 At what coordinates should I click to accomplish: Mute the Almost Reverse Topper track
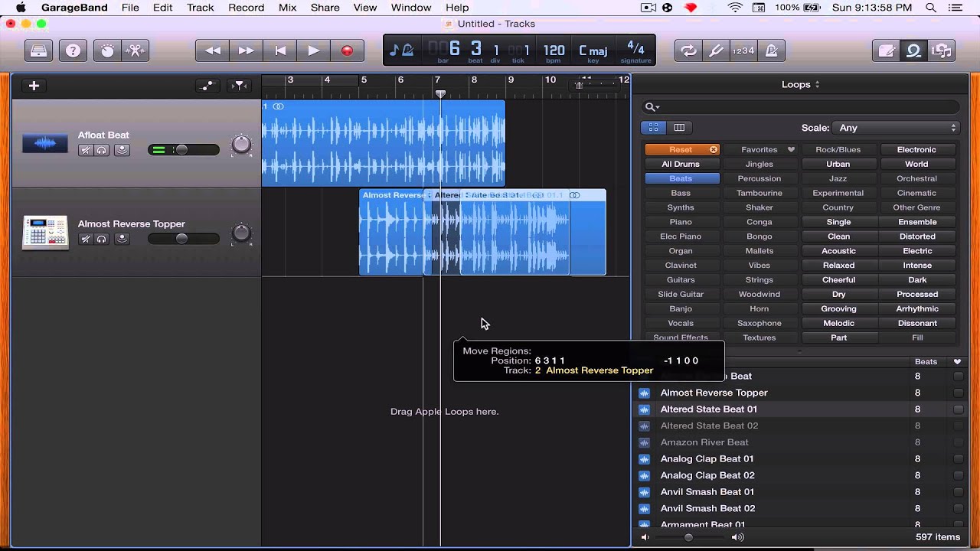(x=86, y=239)
